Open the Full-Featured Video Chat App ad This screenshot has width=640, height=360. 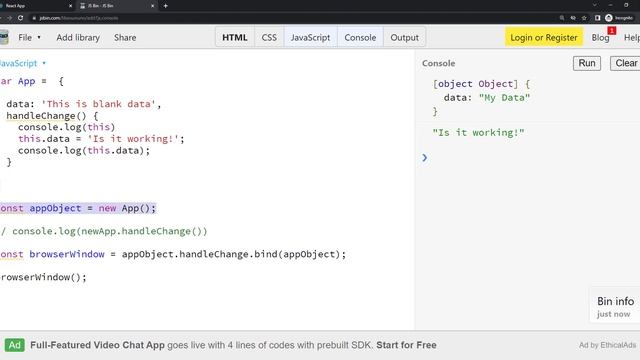coord(97,345)
